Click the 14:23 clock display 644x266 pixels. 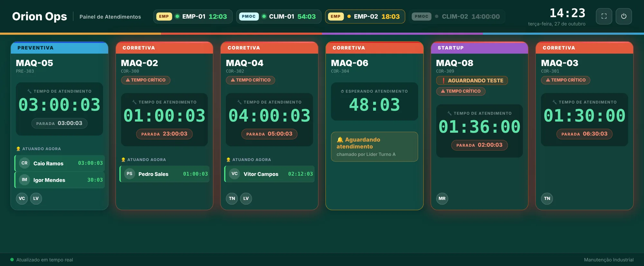(x=567, y=13)
